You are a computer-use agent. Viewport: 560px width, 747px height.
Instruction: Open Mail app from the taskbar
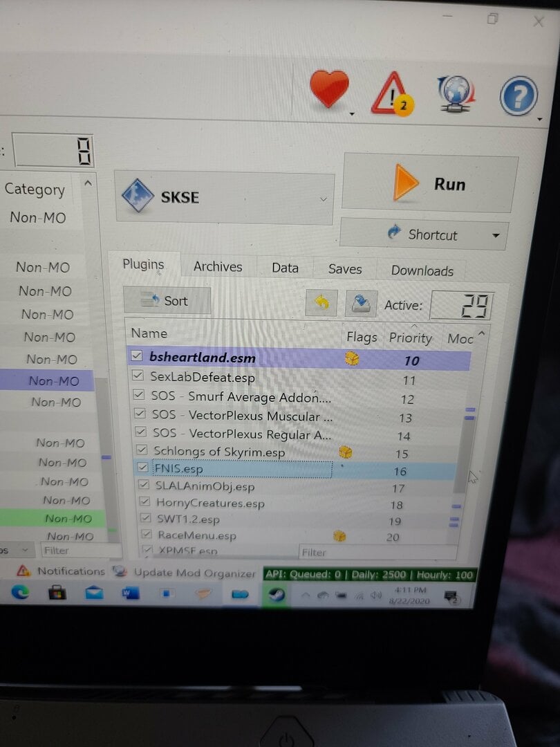[94, 593]
